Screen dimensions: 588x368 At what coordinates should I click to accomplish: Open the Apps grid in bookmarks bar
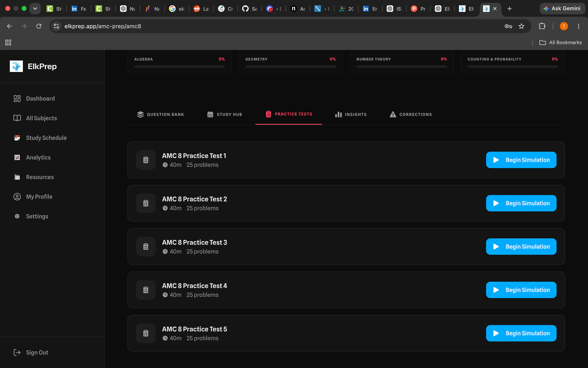coord(8,43)
